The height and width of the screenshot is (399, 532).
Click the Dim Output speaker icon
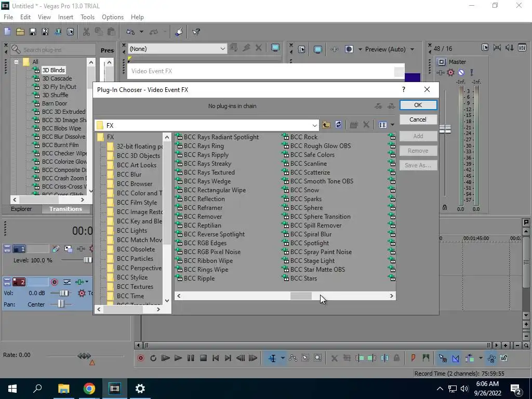click(x=509, y=48)
